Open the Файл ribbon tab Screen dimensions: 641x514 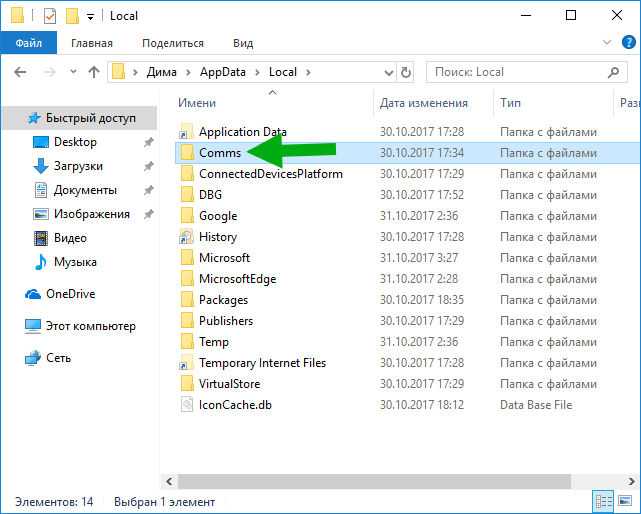[x=29, y=43]
